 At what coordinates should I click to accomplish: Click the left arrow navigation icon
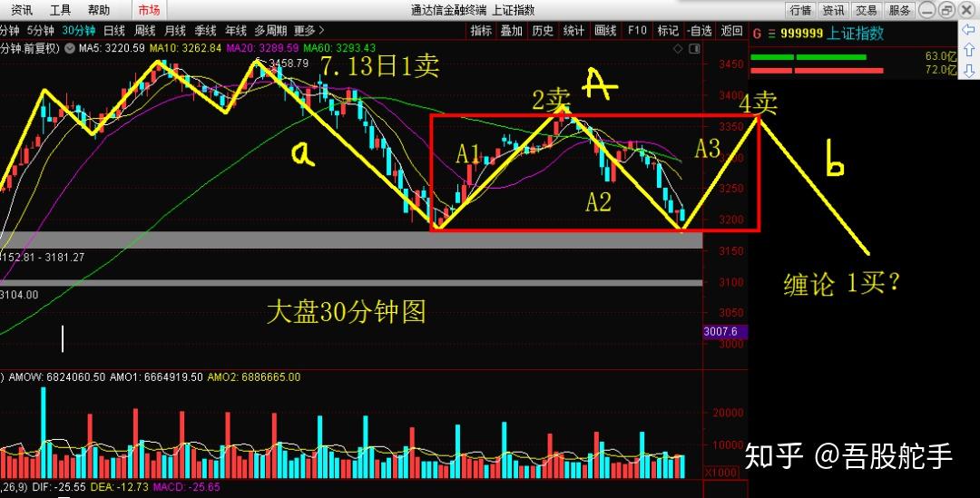point(969,31)
